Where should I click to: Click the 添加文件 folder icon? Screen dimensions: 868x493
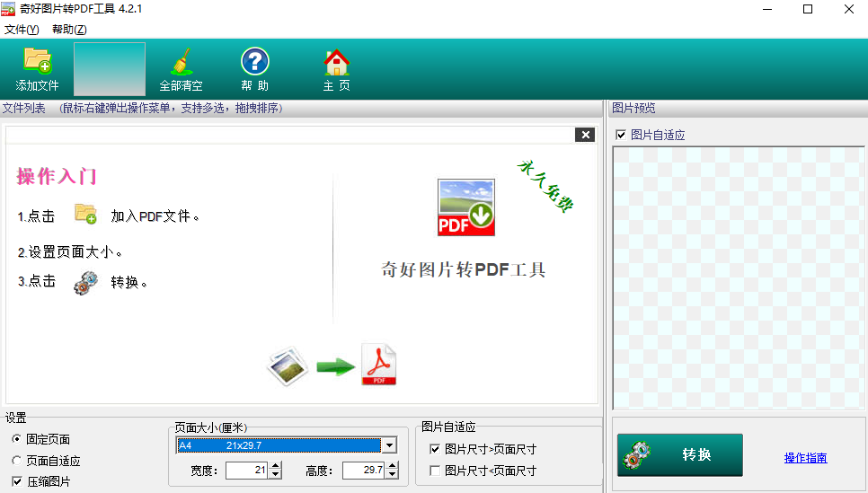[37, 62]
